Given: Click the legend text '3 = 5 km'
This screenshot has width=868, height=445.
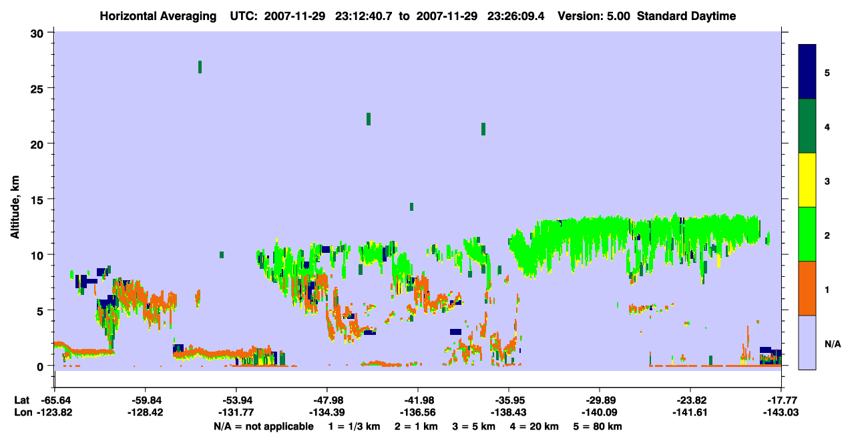Looking at the screenshot, I should (475, 426).
